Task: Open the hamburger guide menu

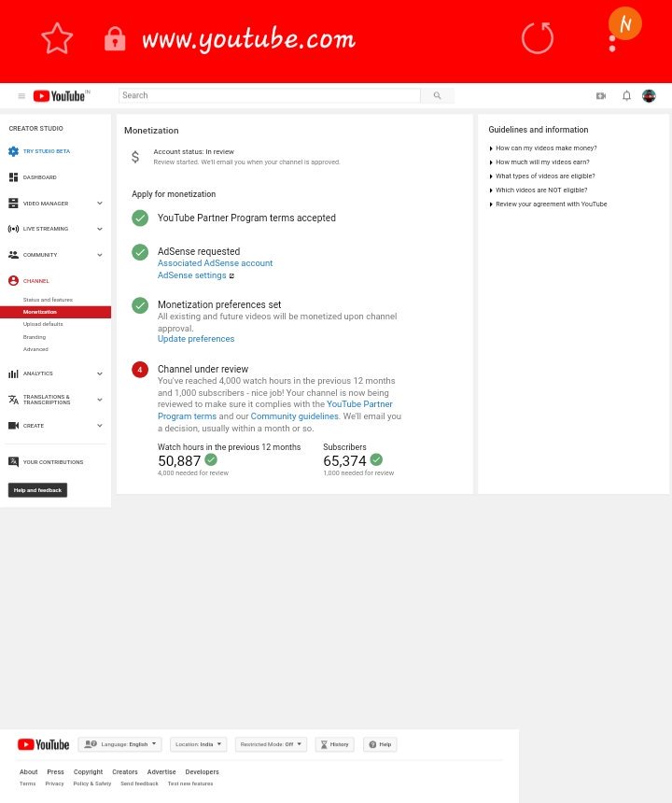Action: 21,96
